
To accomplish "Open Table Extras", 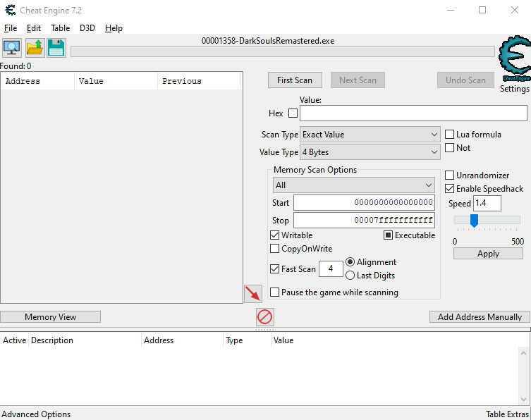I will (x=507, y=414).
